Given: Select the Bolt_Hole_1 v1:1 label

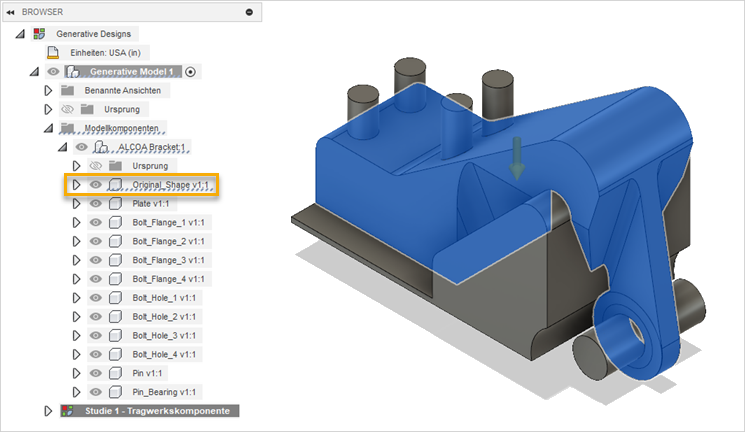Looking at the screenshot, I should pos(164,298).
